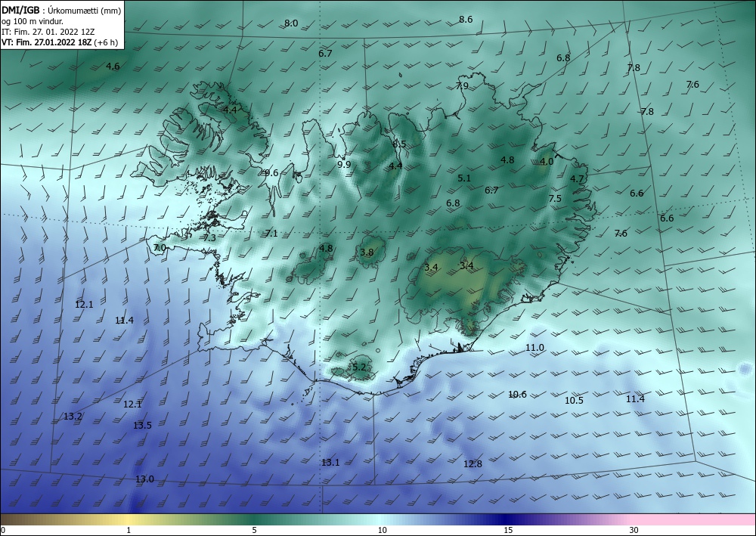The image size is (756, 536).
Task: Select the 5.2 value label
Action: 359,367
